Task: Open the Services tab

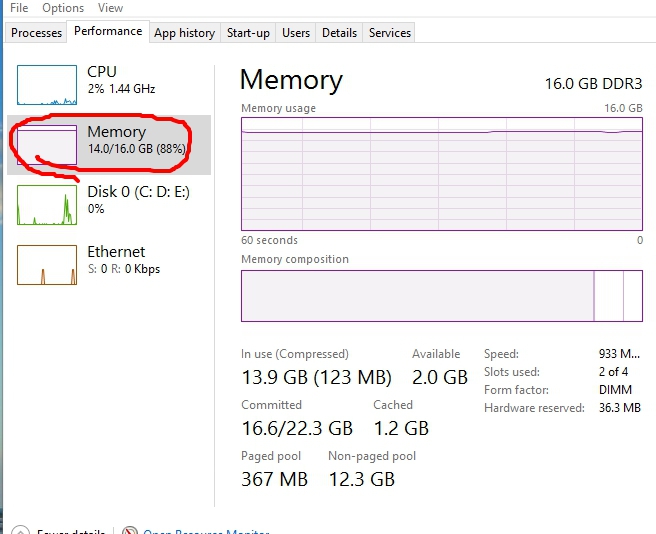Action: 390,33
